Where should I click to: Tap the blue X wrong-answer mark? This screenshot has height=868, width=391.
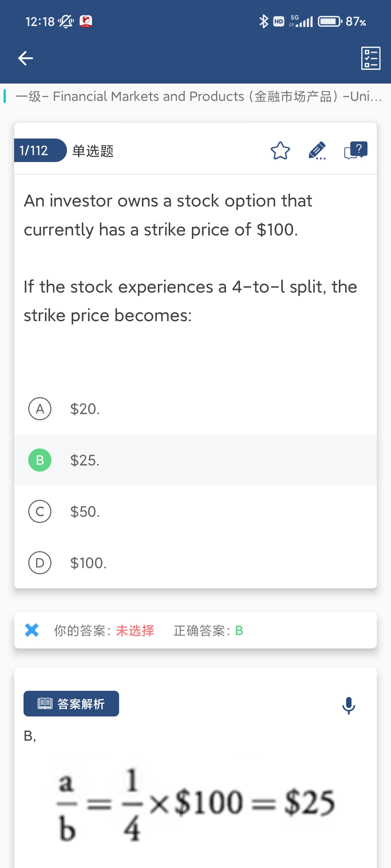coord(32,630)
